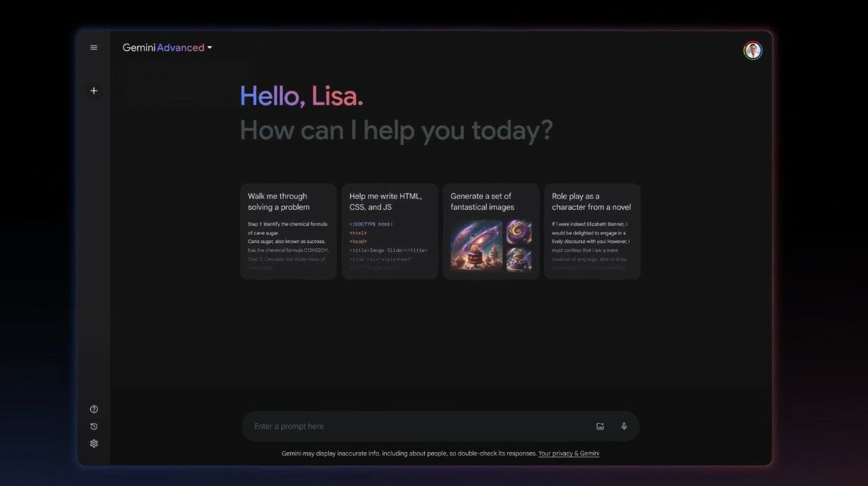Click the image upload icon in prompt bar
The width and height of the screenshot is (868, 486).
point(599,426)
